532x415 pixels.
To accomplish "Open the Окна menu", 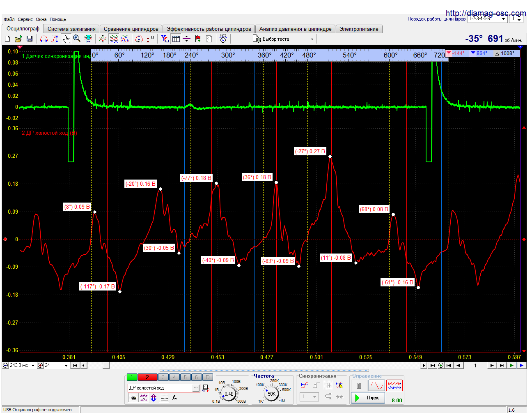I will [41, 19].
